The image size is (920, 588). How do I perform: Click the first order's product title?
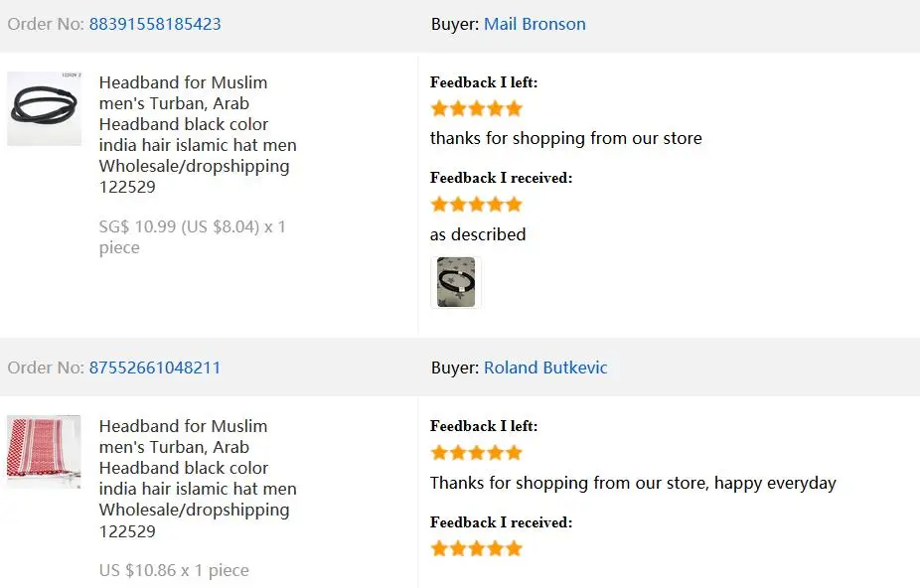pos(197,134)
